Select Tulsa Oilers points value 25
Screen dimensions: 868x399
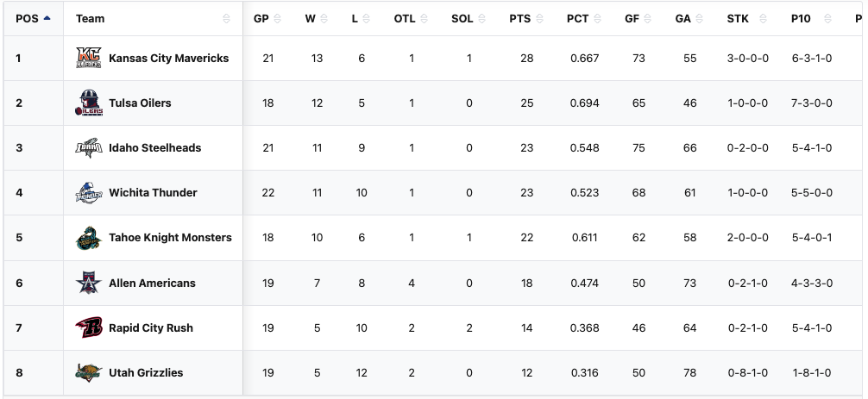click(x=526, y=103)
